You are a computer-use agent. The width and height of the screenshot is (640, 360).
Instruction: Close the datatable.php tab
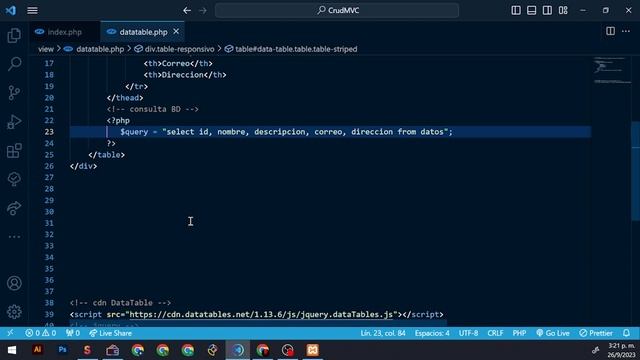pyautogui.click(x=176, y=31)
